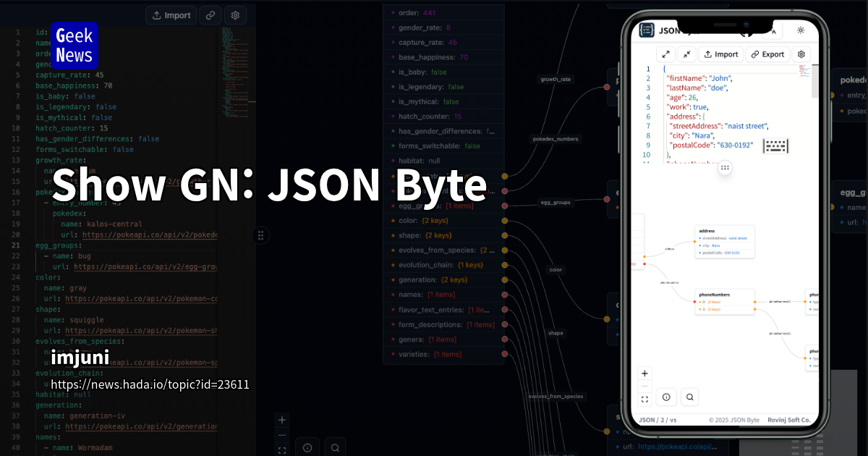Open settings gear next to Export
868x456 pixels.
[x=800, y=54]
